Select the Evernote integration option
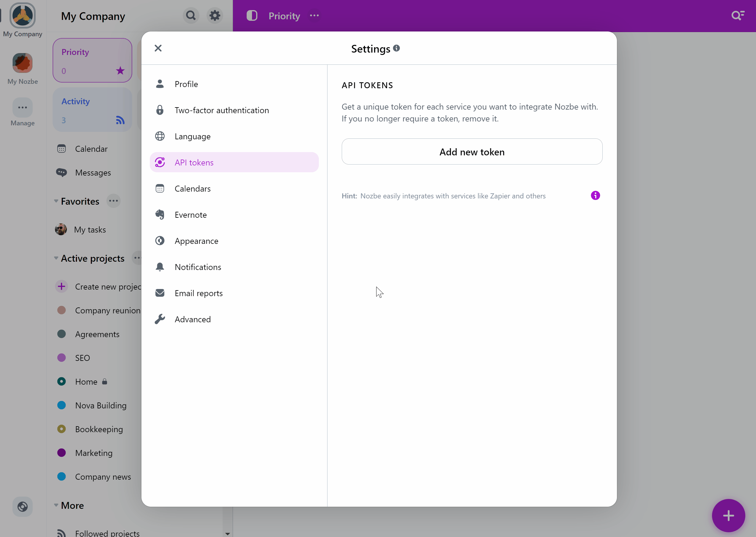756x537 pixels. click(191, 214)
